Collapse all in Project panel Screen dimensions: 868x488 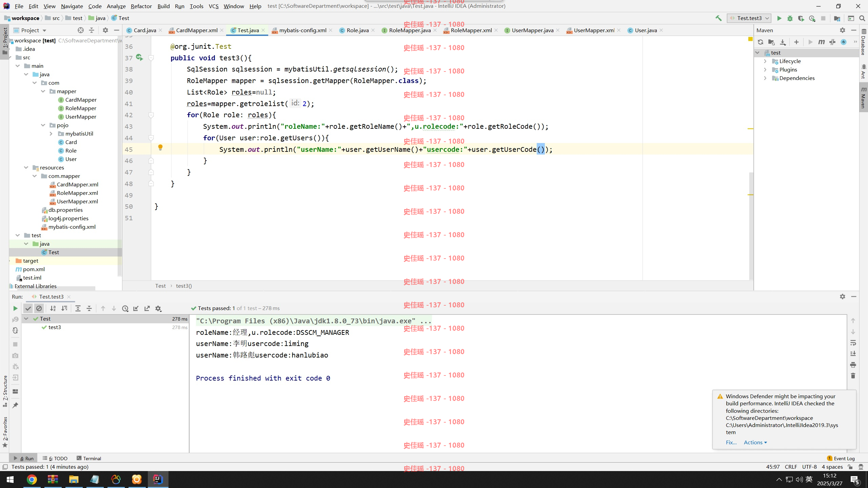92,30
